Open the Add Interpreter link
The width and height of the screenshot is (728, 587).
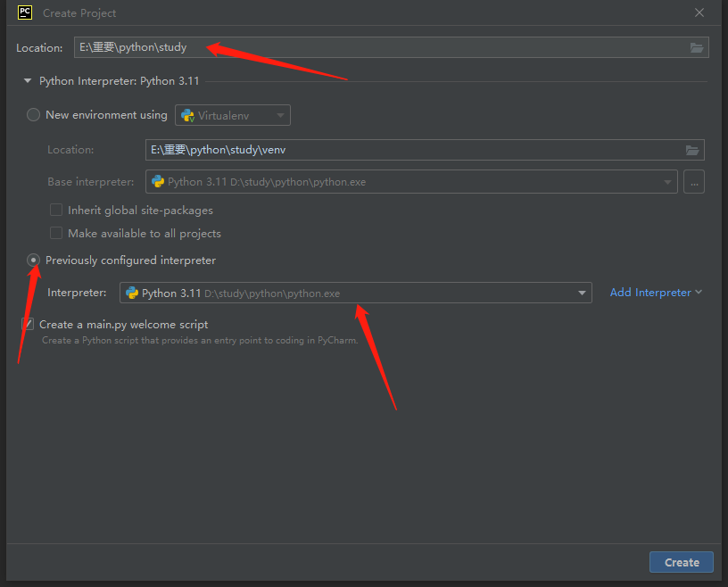656,293
